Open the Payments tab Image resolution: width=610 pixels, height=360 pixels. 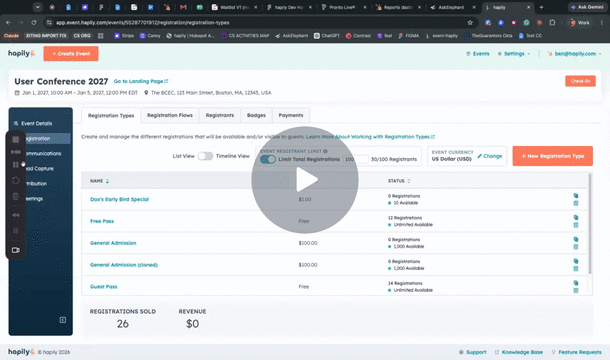291,115
